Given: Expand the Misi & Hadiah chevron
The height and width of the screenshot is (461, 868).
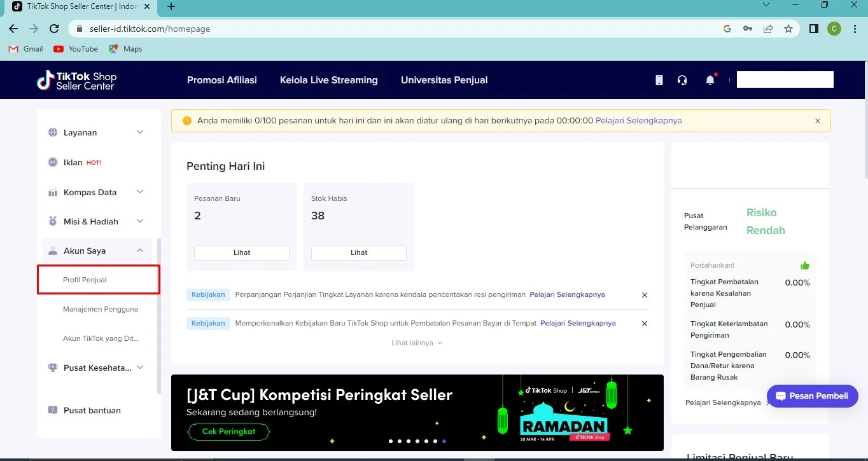Looking at the screenshot, I should 140,221.
